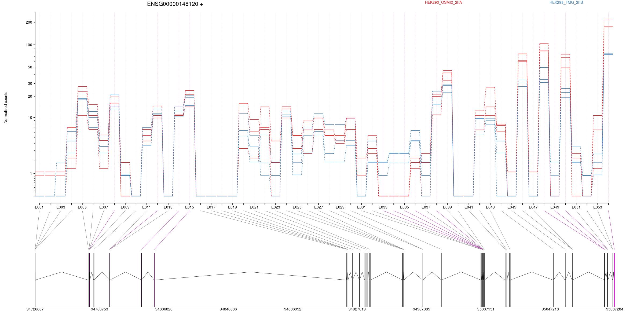Image resolution: width=644 pixels, height=322 pixels.
Task: Select exon label E001
Action: [x=39, y=207]
